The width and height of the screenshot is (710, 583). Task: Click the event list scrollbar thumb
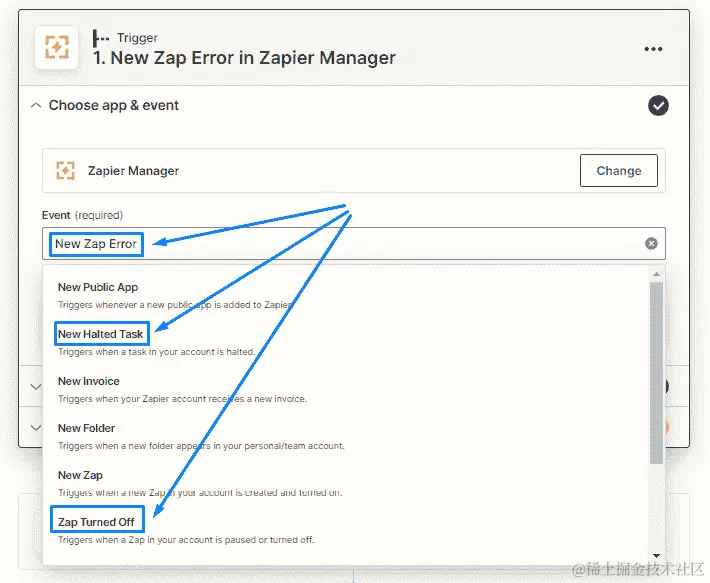(656, 373)
